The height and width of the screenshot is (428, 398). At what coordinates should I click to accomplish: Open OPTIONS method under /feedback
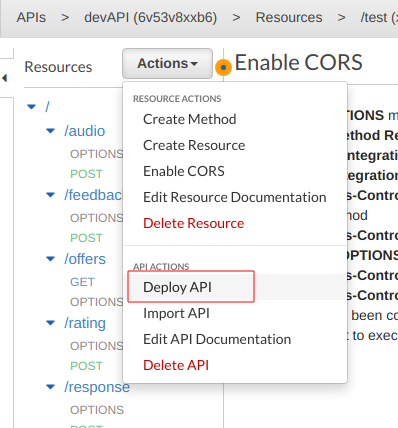point(97,218)
